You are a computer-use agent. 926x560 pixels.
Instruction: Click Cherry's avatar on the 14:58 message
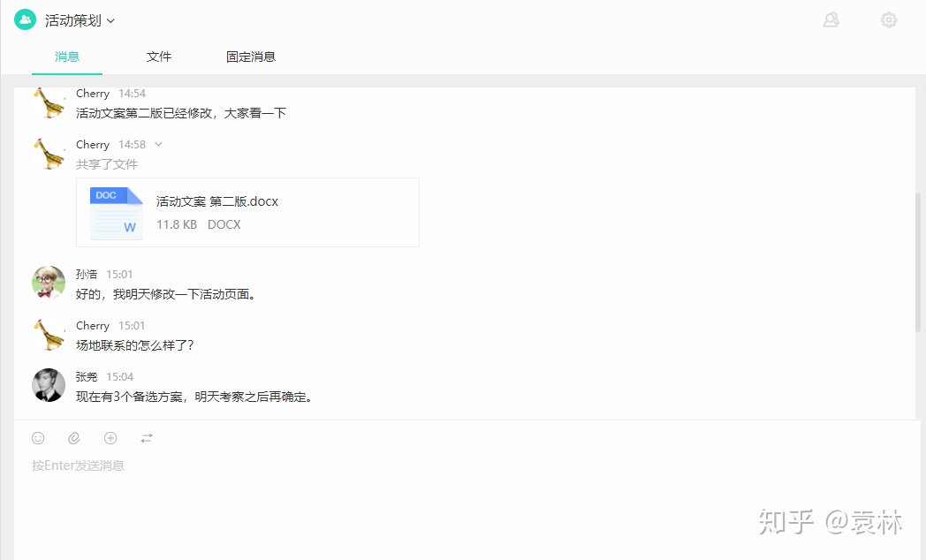click(x=49, y=154)
